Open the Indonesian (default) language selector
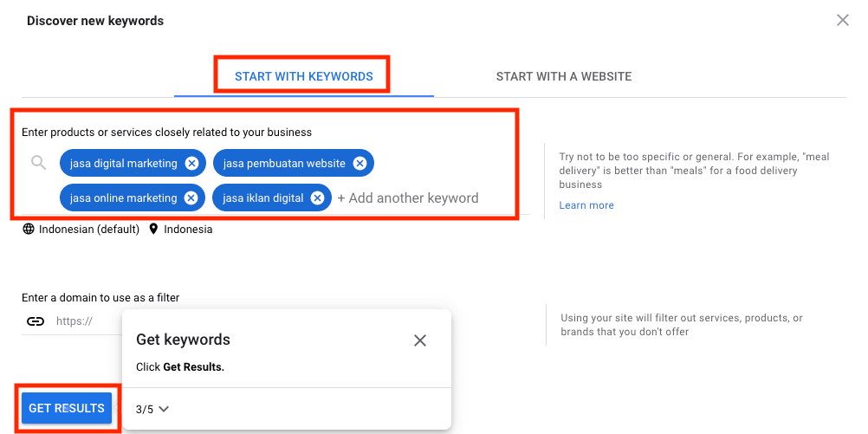Image resolution: width=868 pixels, height=434 pixels. tap(88, 230)
